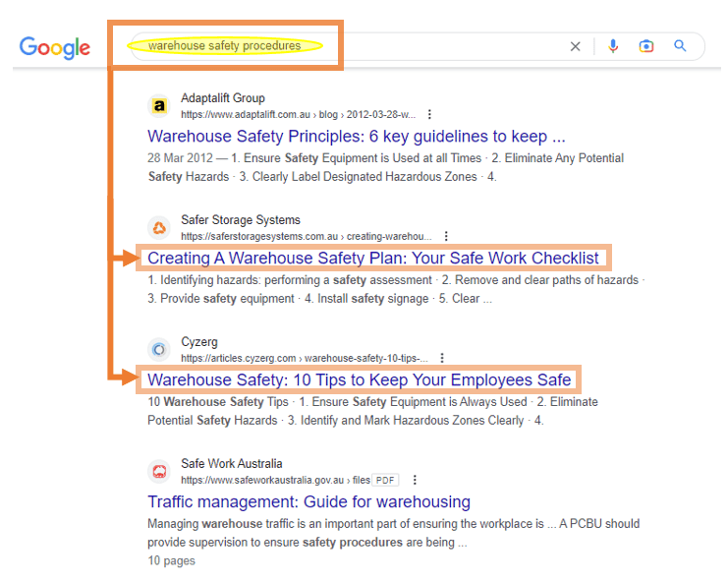Open Traffic management: Guide for warehousing link

click(x=308, y=501)
